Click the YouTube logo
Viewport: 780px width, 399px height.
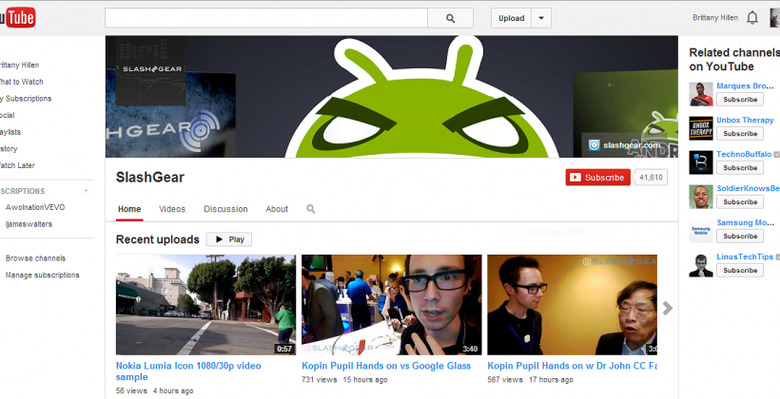pos(17,18)
